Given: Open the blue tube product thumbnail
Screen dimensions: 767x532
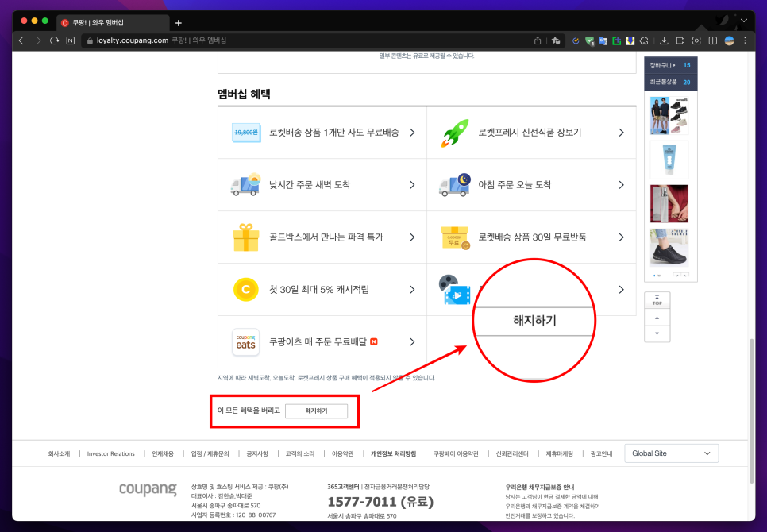Looking at the screenshot, I should tap(669, 160).
